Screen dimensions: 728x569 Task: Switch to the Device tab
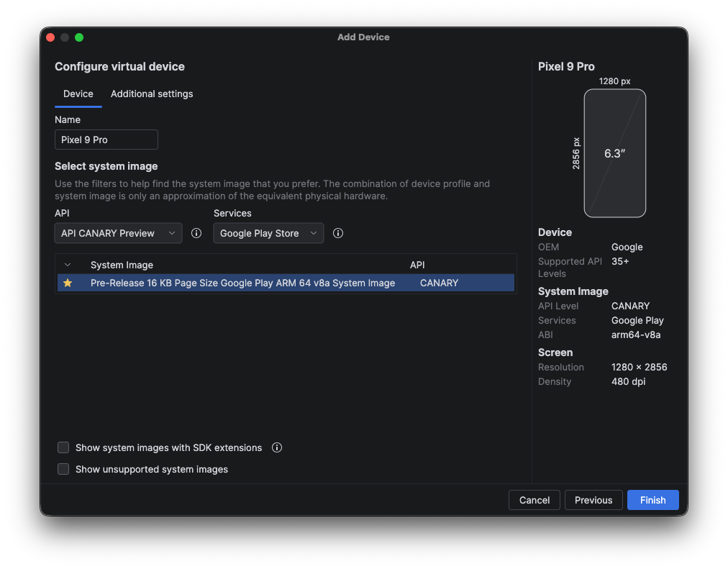click(x=78, y=94)
